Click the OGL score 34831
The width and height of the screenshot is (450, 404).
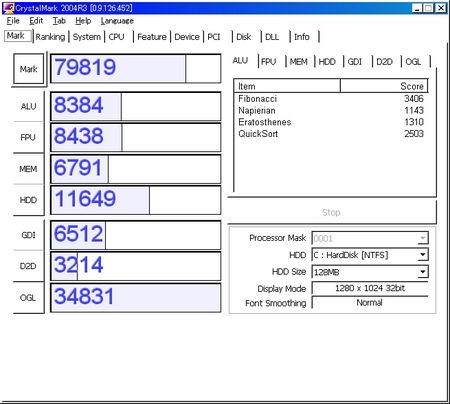point(136,297)
